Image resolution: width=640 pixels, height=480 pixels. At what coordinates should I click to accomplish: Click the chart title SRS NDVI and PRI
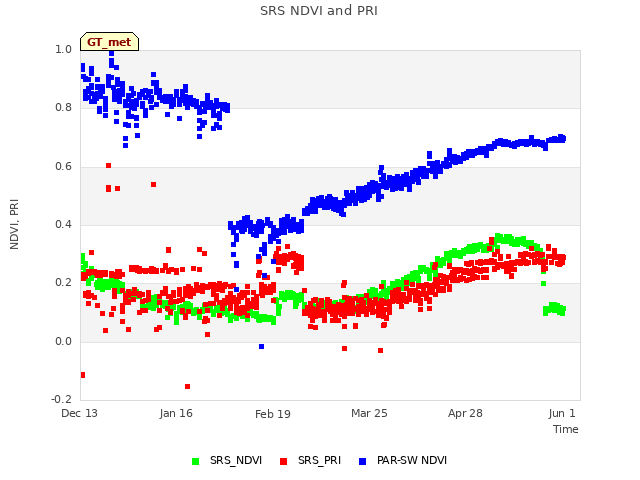(x=319, y=10)
